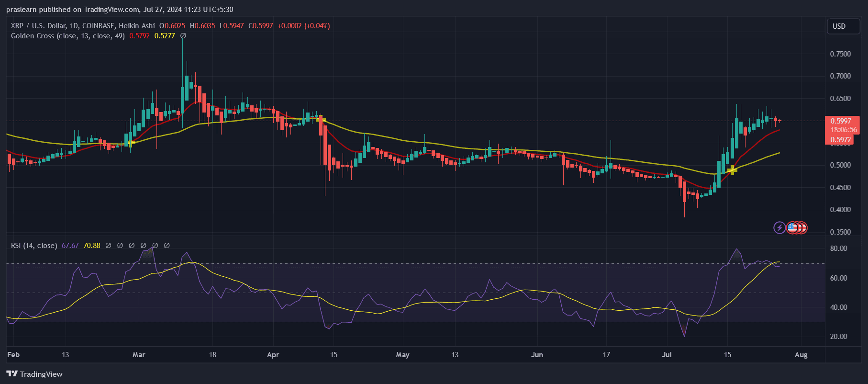Image resolution: width=868 pixels, height=384 pixels.
Task: Click the 0.3500 price axis label
Action: click(840, 232)
